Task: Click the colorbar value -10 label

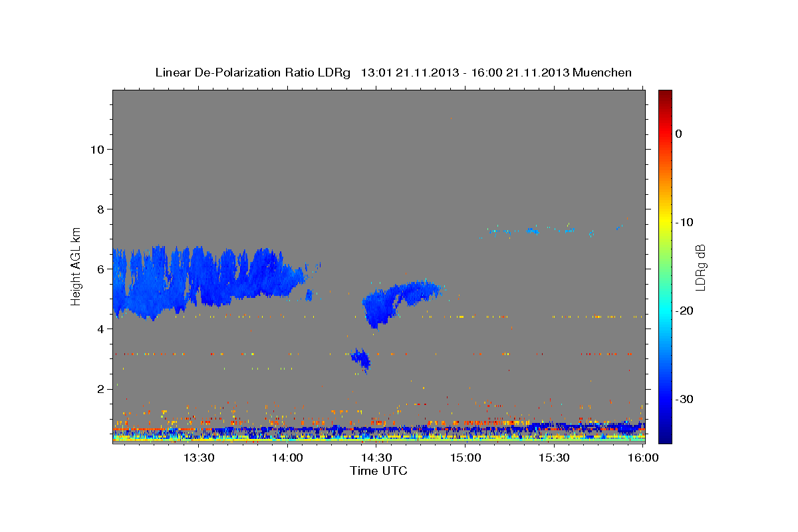Action: (685, 222)
